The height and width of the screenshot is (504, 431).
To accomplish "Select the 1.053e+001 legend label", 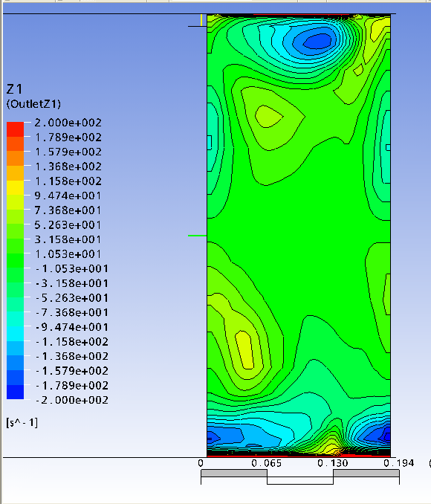I will click(68, 254).
